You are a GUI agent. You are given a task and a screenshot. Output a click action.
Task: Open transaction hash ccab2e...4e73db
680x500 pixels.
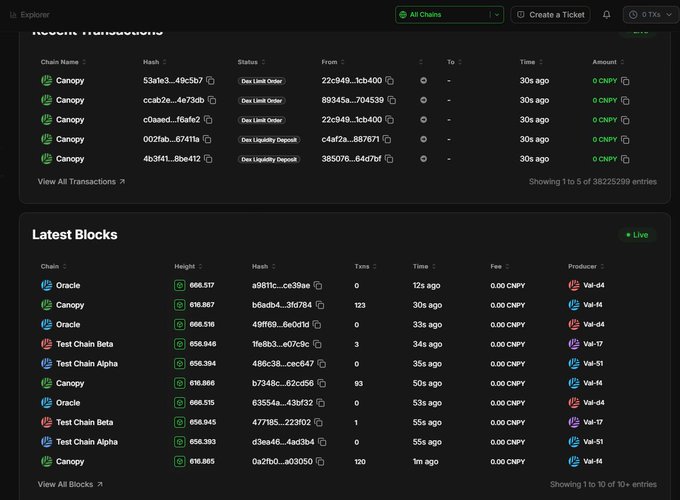pyautogui.click(x=173, y=100)
